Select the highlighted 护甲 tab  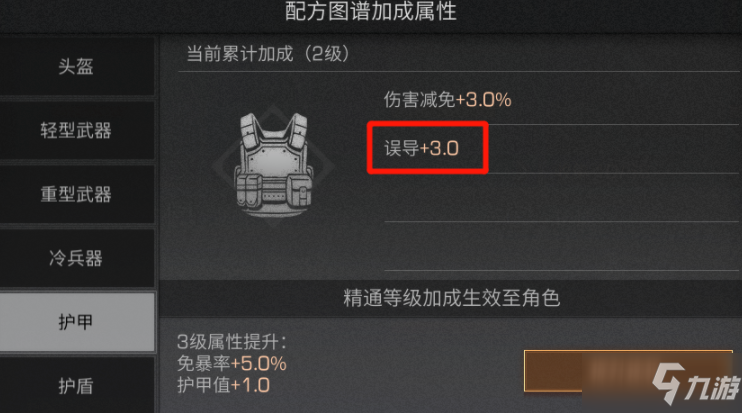coord(77,322)
